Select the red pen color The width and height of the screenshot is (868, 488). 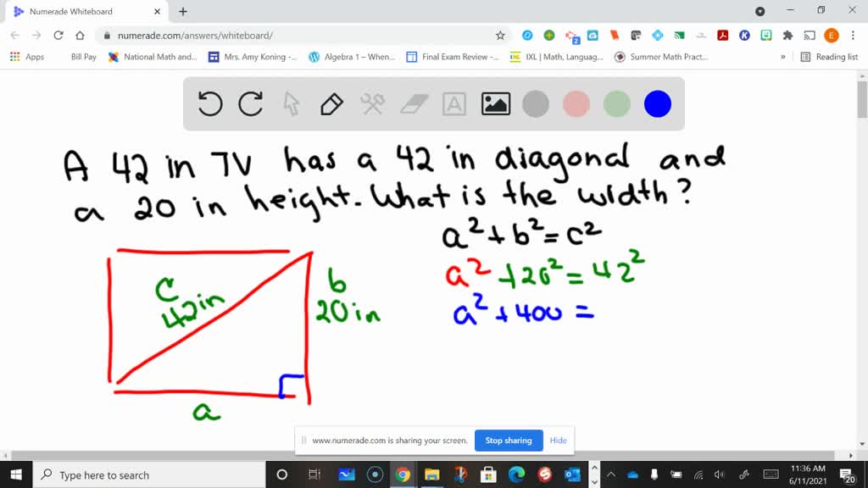576,104
